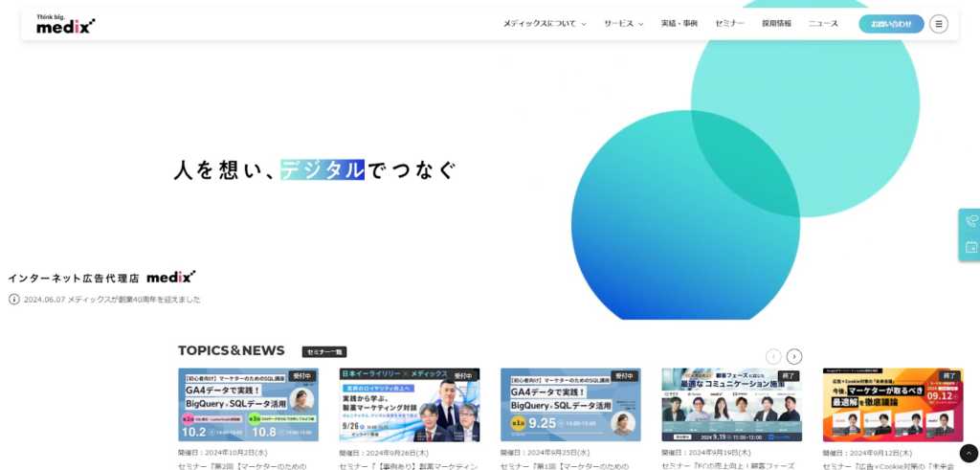This screenshot has height=470, width=980.
Task: Select 採用情報 in the navigation
Action: pos(776,24)
